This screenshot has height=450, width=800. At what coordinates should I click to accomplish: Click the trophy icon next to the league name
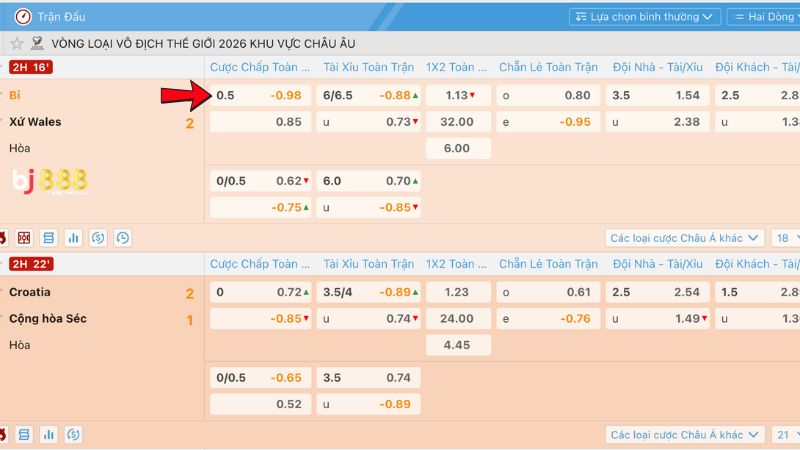click(37, 43)
